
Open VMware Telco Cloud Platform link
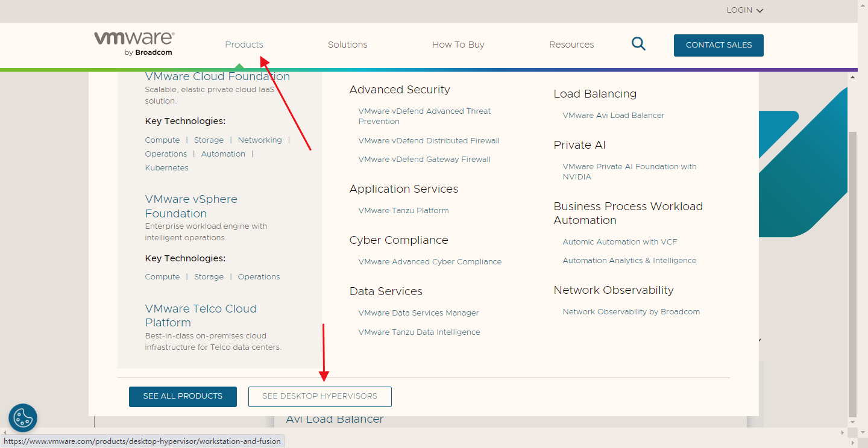(201, 316)
